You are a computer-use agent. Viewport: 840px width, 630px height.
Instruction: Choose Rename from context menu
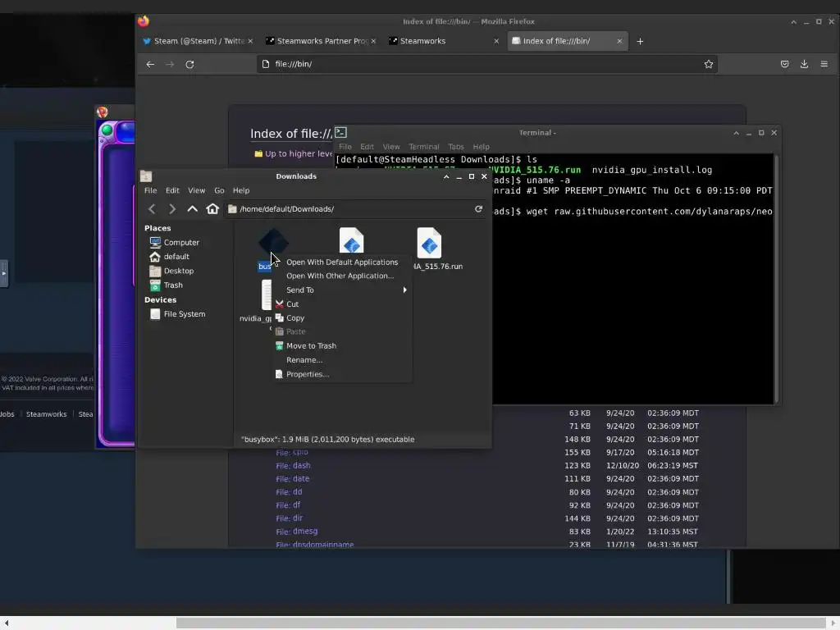pos(342,360)
